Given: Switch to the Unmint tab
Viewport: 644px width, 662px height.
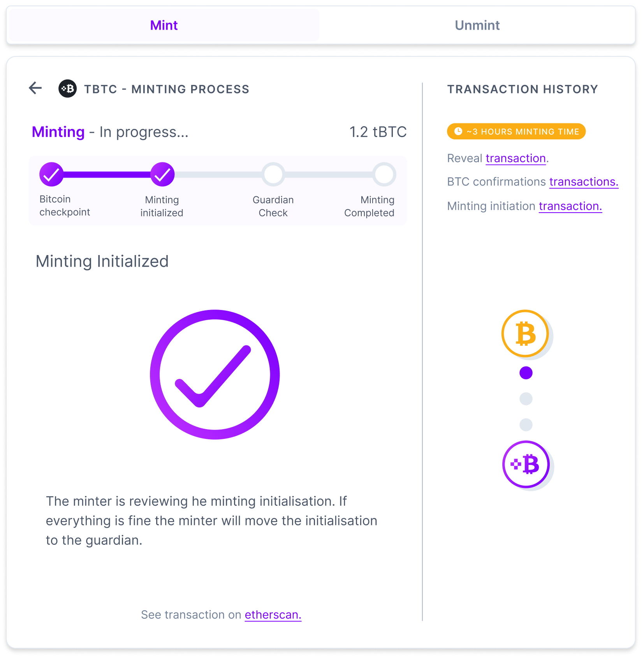Looking at the screenshot, I should click(477, 25).
